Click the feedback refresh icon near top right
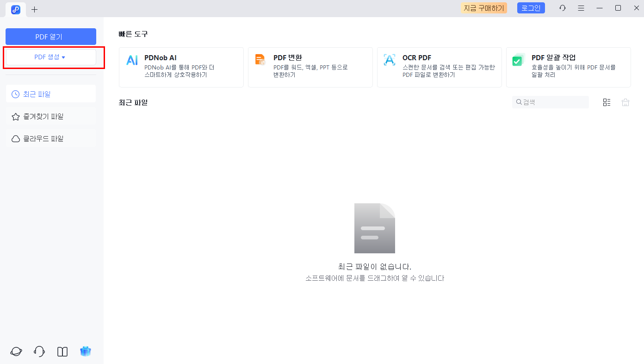This screenshot has width=644, height=364. click(562, 8)
